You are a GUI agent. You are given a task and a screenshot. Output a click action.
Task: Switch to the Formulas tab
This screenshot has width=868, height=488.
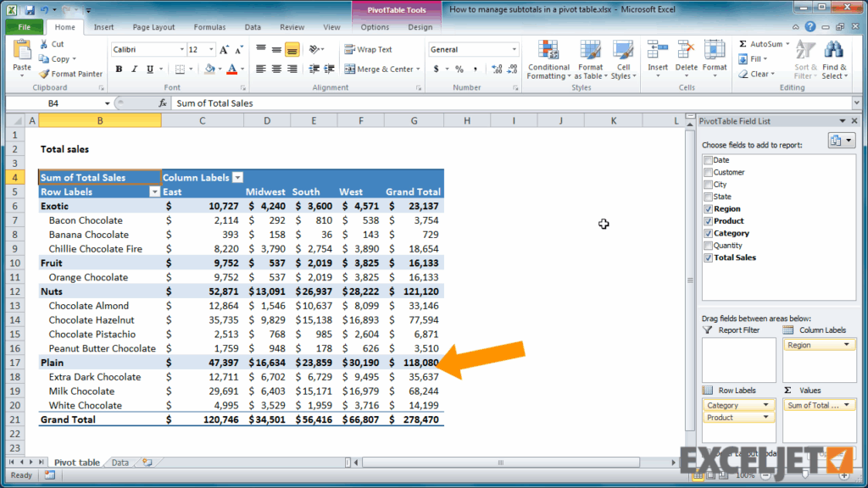(x=209, y=27)
